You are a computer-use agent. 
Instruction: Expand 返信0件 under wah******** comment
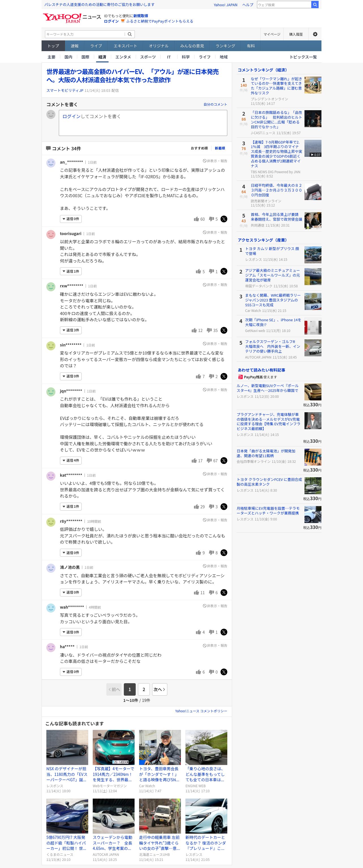coord(71,632)
